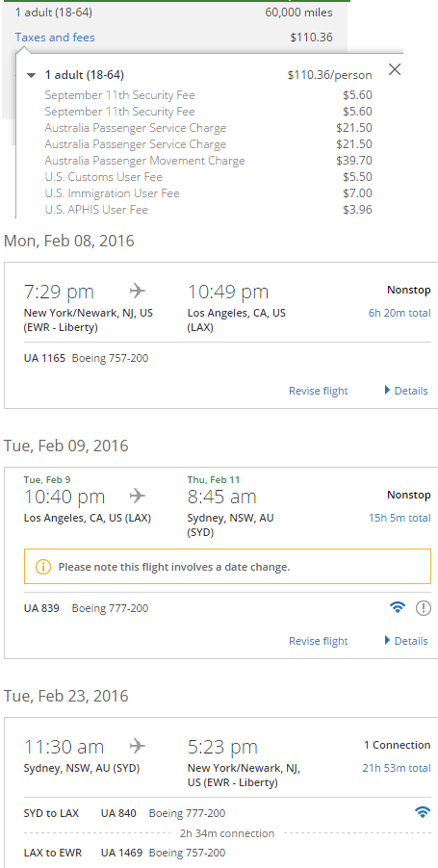The width and height of the screenshot is (438, 868).
Task: Click airplane icon on Newark to Los Angeles flight
Action: click(137, 291)
